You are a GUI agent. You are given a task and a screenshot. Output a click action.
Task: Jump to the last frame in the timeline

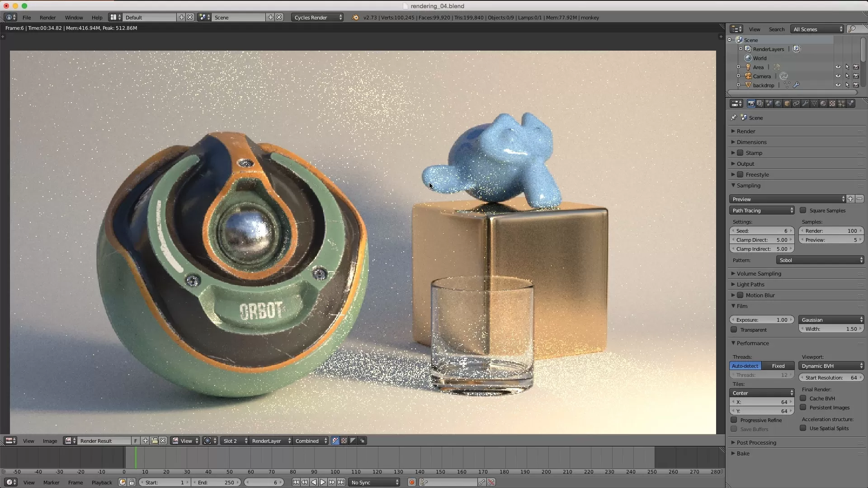click(341, 482)
